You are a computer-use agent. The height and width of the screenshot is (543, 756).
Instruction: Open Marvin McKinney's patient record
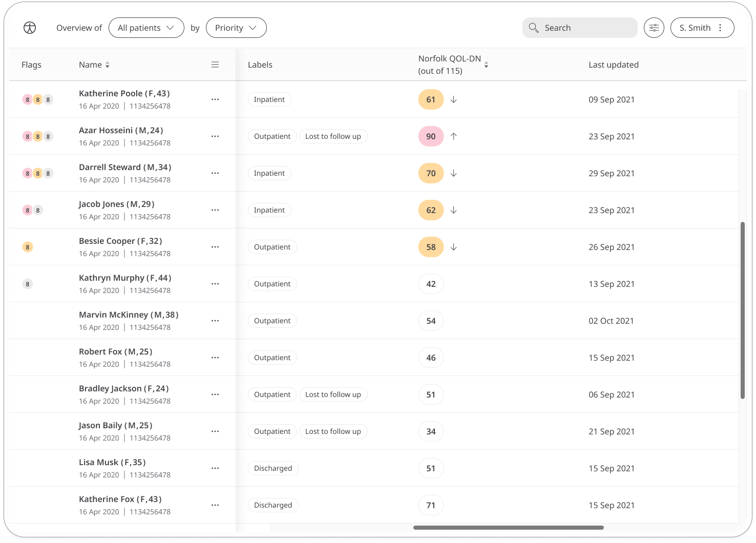pos(129,315)
